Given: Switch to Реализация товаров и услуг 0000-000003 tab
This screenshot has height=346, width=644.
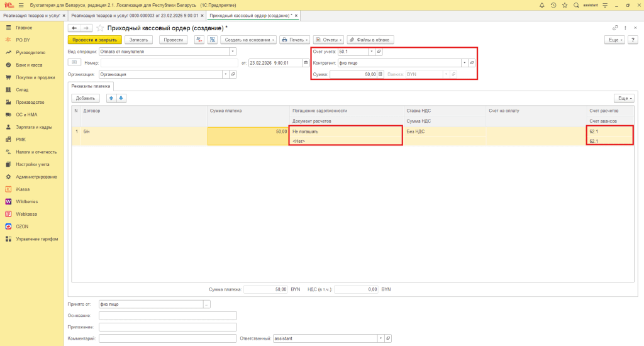Looking at the screenshot, I should point(135,14).
